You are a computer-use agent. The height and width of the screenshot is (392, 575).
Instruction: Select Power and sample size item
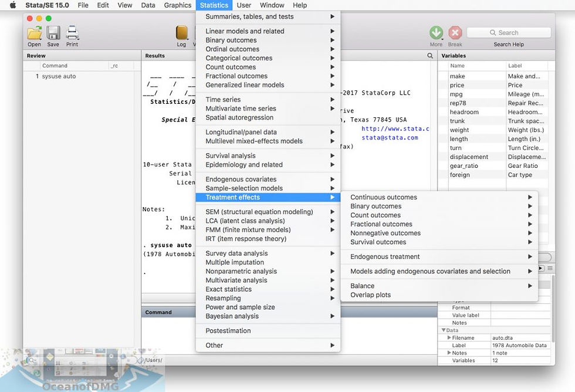click(268, 307)
